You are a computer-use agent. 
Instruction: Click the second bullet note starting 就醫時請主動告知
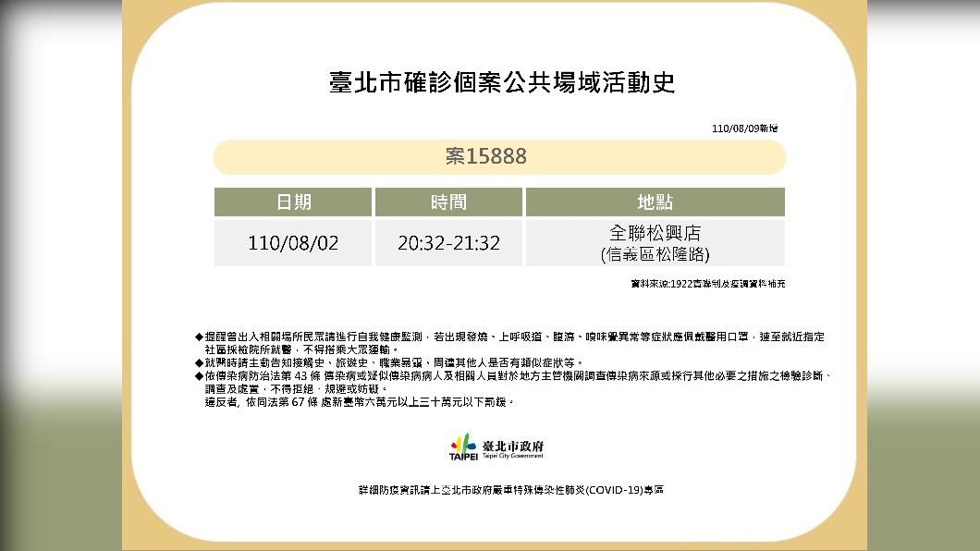tap(388, 363)
